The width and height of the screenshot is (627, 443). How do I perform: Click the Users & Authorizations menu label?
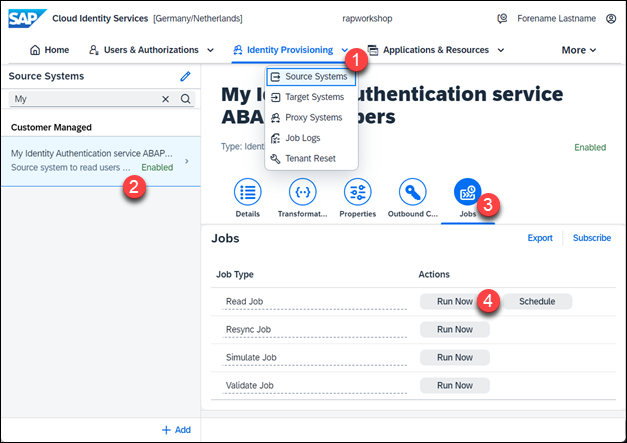[151, 50]
